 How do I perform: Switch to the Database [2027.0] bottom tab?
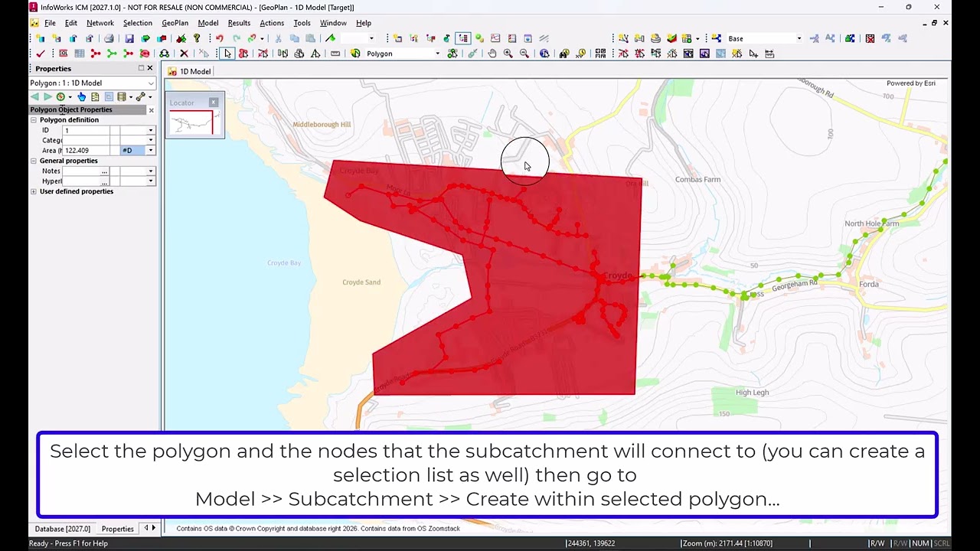(x=62, y=529)
